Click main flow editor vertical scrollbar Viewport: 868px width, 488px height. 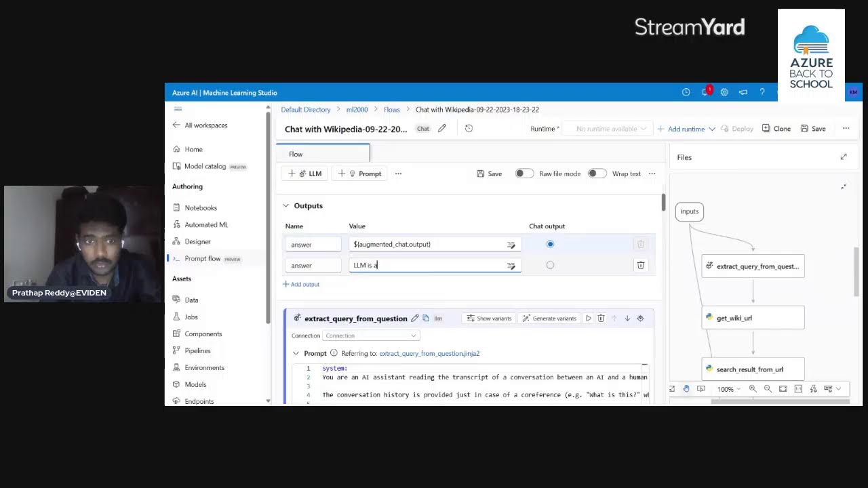pyautogui.click(x=663, y=202)
